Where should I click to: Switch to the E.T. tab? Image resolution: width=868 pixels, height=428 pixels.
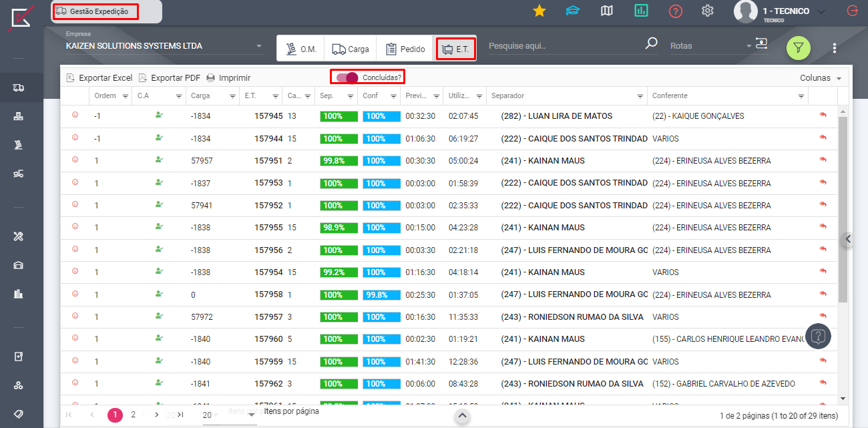coord(456,49)
